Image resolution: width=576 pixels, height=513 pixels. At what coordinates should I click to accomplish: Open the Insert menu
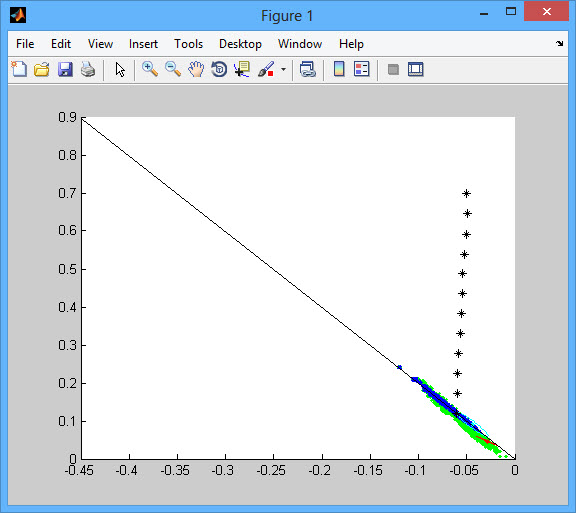[143, 44]
